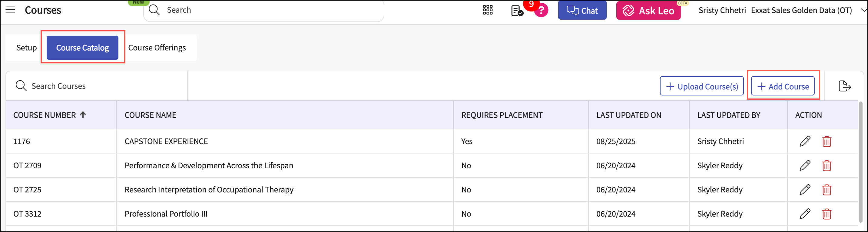Switch to the Setup tab
The height and width of the screenshot is (232, 868).
click(26, 48)
